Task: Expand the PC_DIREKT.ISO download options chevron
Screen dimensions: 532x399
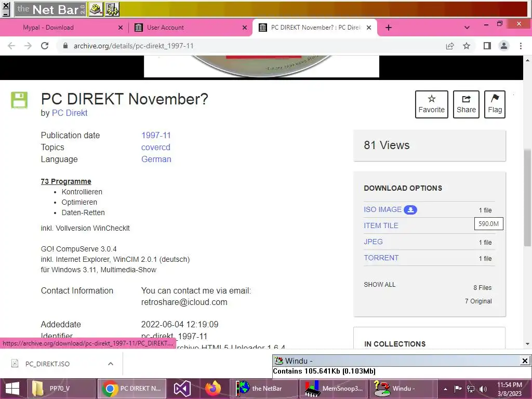Action: coord(111,364)
